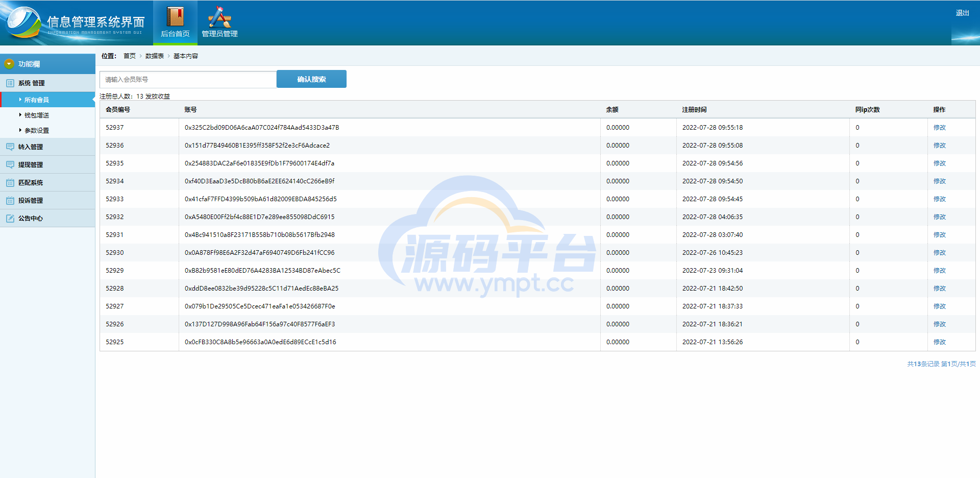Switch to the 后台首页 tab label
Image resolution: width=980 pixels, height=478 pixels.
175,34
